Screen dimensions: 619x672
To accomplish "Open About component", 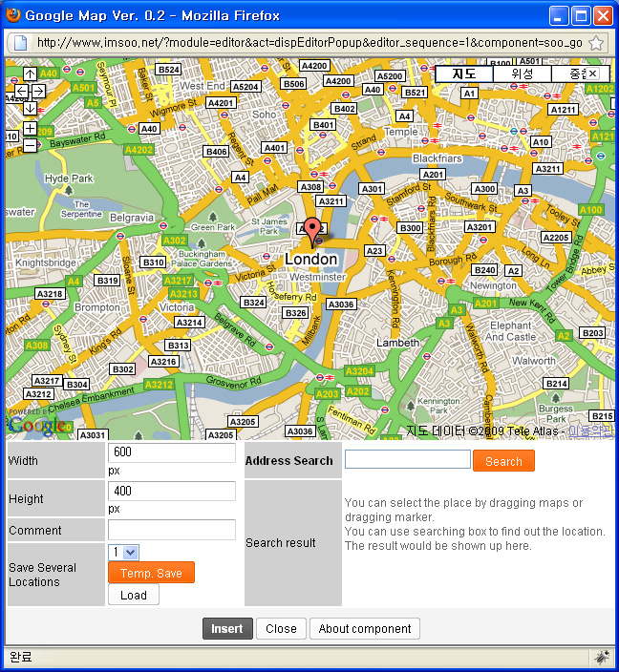I will (x=365, y=629).
